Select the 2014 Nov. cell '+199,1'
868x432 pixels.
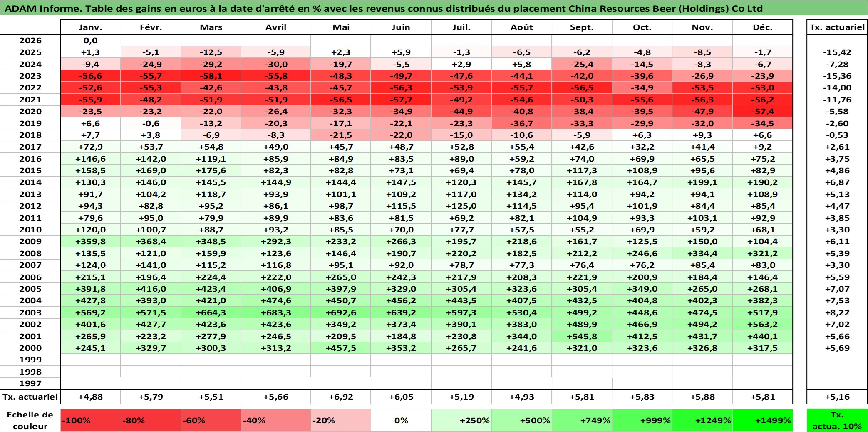(702, 182)
